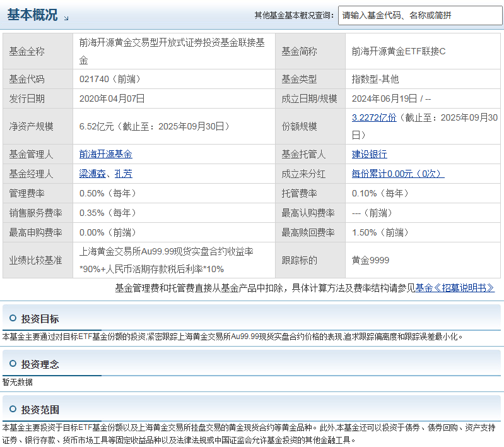Click the 净资产规模 row label
The image size is (504, 447).
tap(31, 126)
